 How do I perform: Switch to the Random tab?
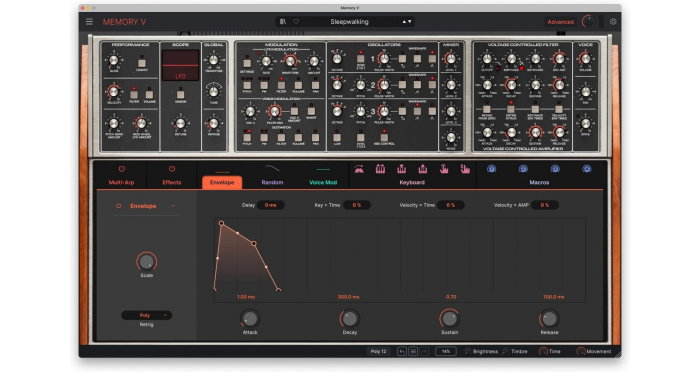tap(272, 182)
